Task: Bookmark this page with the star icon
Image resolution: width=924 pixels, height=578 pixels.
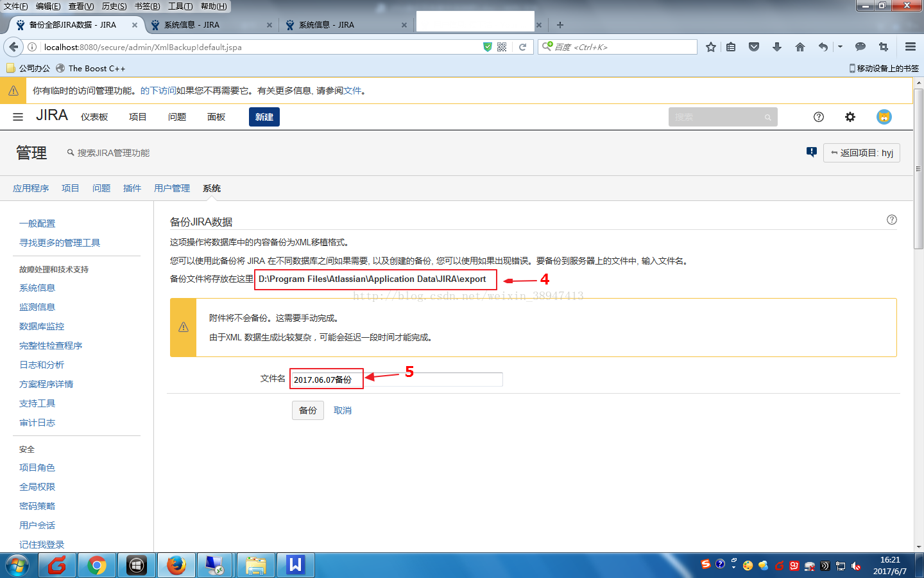Action: click(711, 47)
